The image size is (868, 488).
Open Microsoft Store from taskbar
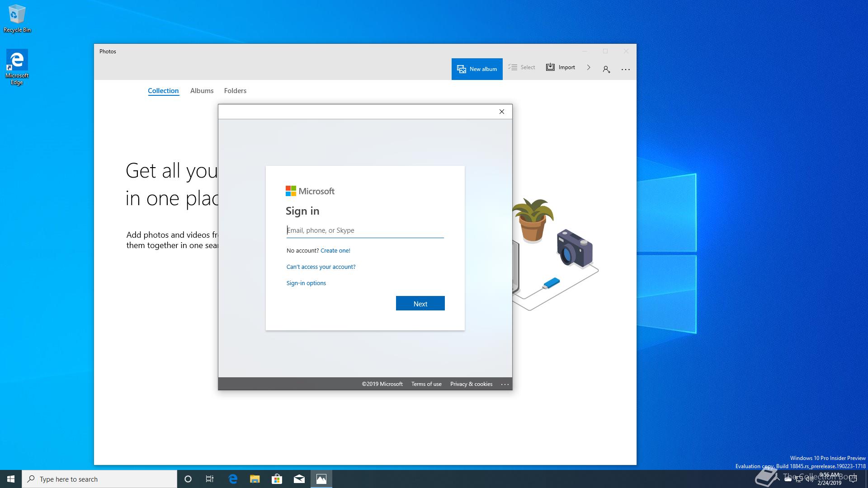coord(277,479)
